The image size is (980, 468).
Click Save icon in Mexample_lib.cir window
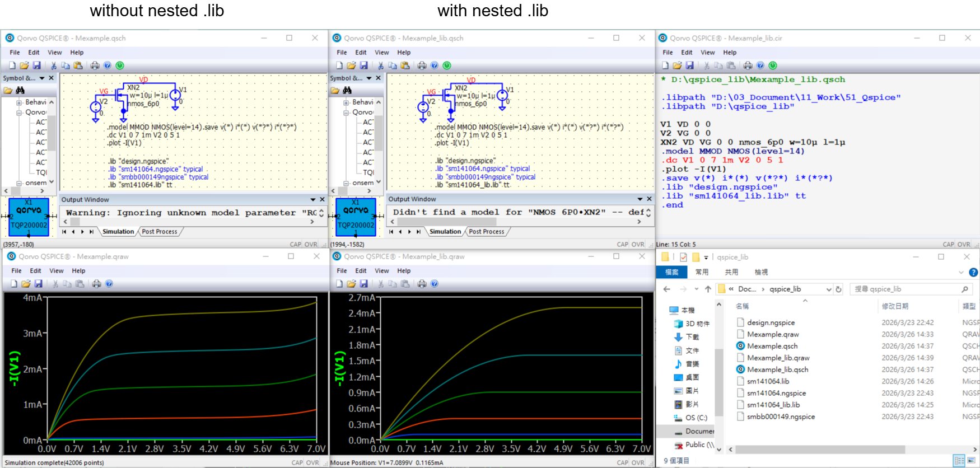[x=689, y=65]
